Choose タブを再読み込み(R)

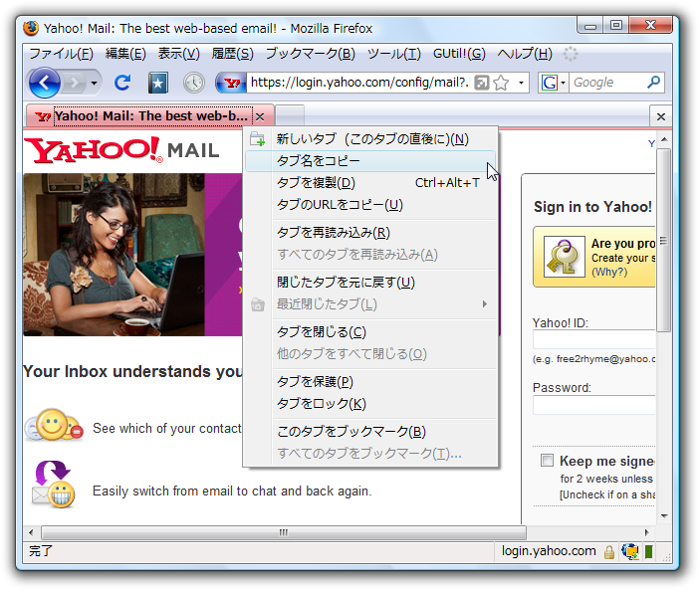[371, 233]
